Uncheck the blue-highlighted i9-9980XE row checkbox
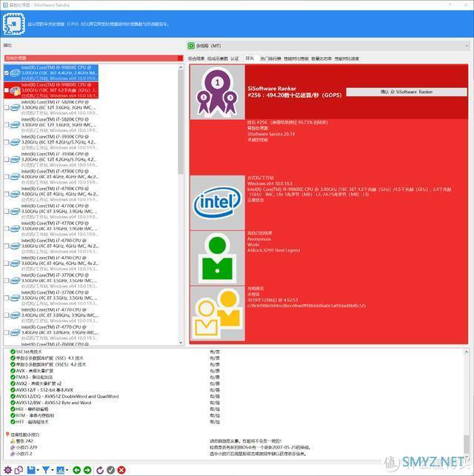The image size is (474, 476). coord(7,73)
